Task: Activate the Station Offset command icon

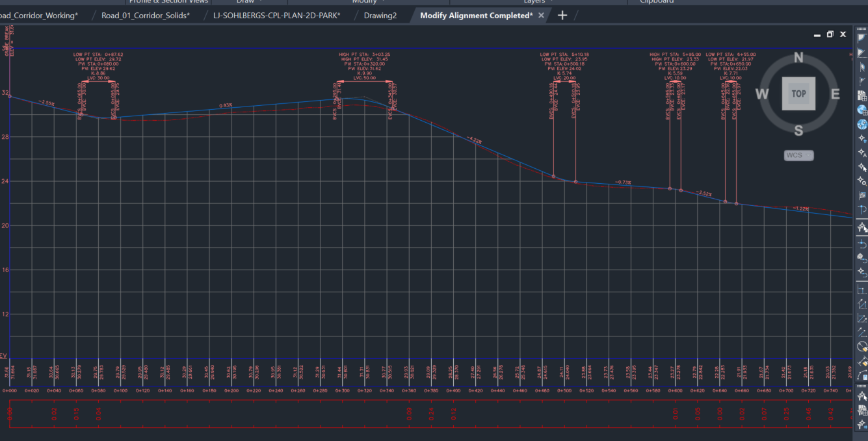Action: coord(862,209)
